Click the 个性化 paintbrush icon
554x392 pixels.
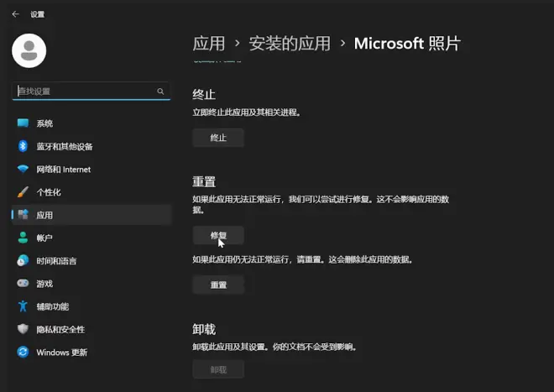[x=23, y=192]
